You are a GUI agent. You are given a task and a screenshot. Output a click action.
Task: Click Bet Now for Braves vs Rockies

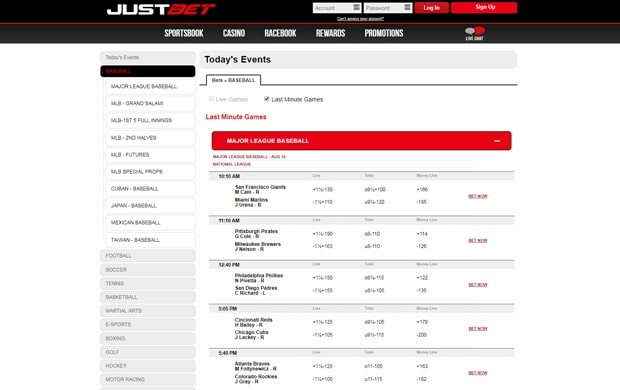coord(478,373)
